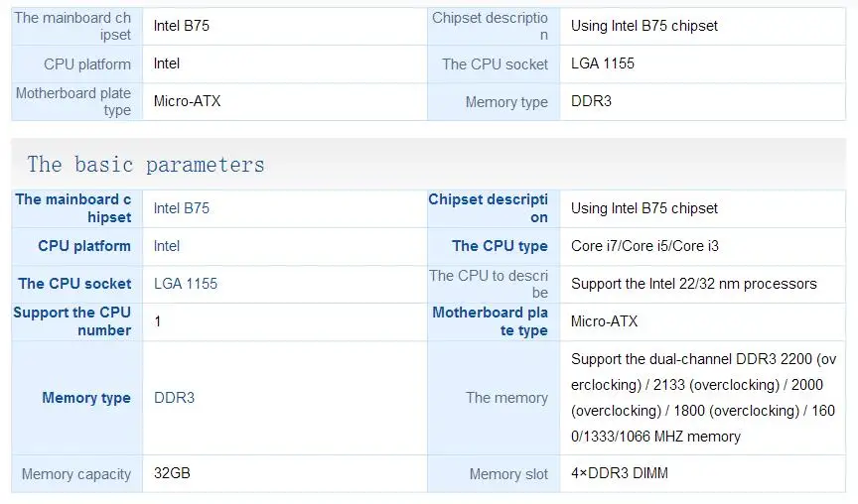Click the 'Memory slot' label cell
This screenshot has width=858, height=504.
pos(508,474)
